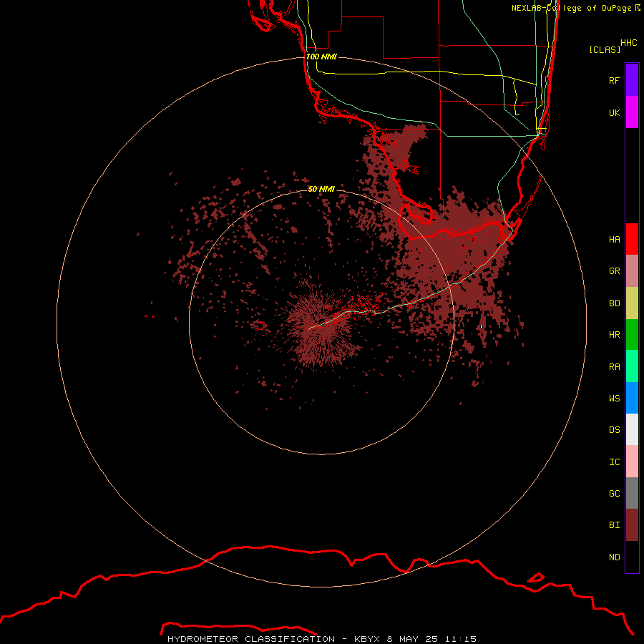Click the NEXLAB-College of DuPage credit text
The height and width of the screenshot is (644, 644).
576,8
